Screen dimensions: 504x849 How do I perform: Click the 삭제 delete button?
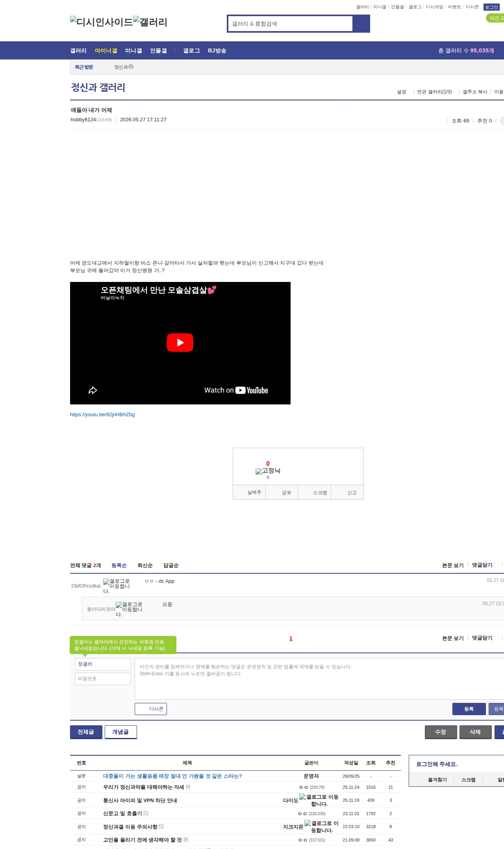(x=476, y=732)
